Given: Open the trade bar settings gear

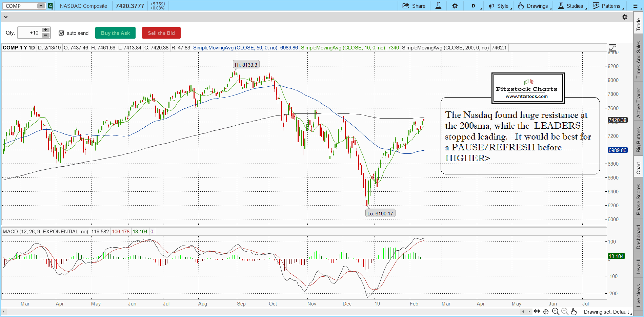Looking at the screenshot, I should tap(625, 17).
